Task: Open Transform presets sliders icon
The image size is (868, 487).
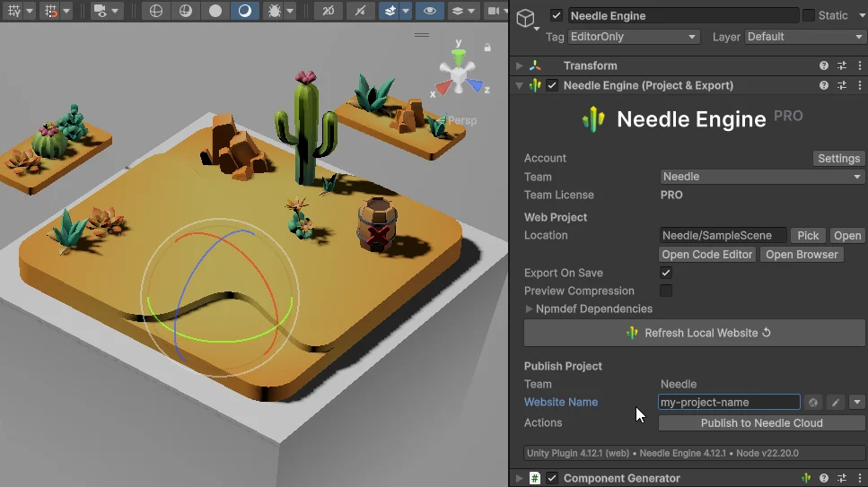Action: click(x=842, y=65)
